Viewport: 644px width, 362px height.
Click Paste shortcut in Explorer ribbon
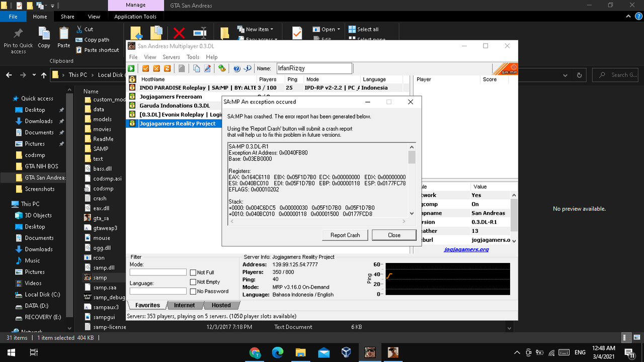98,50
